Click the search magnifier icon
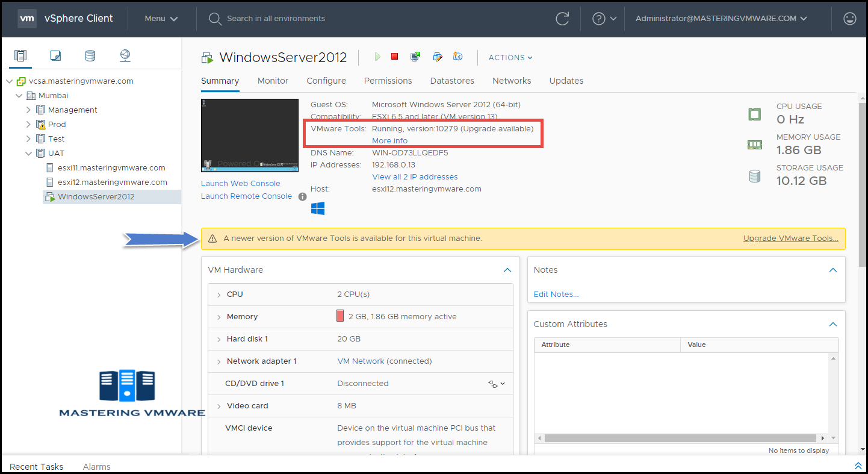The image size is (868, 474). click(215, 19)
